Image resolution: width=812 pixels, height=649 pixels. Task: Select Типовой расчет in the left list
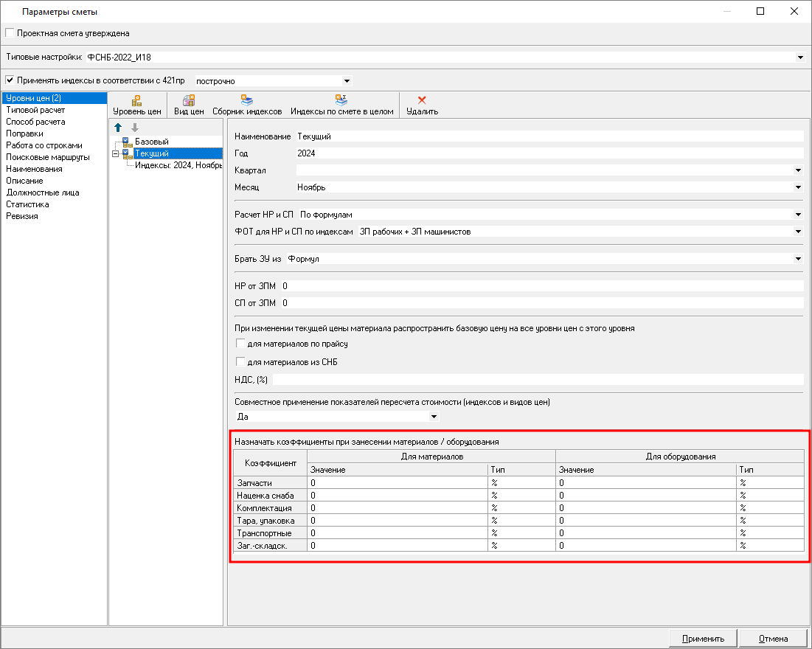[35, 110]
